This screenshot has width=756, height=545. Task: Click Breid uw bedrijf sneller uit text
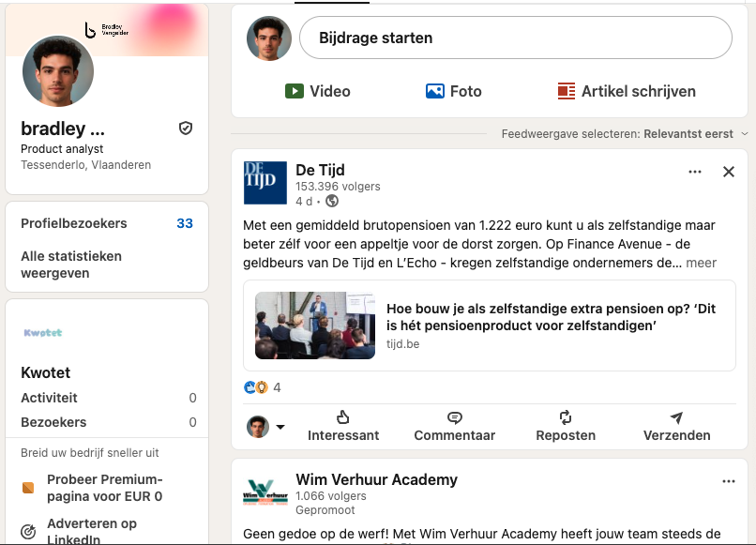pos(90,453)
